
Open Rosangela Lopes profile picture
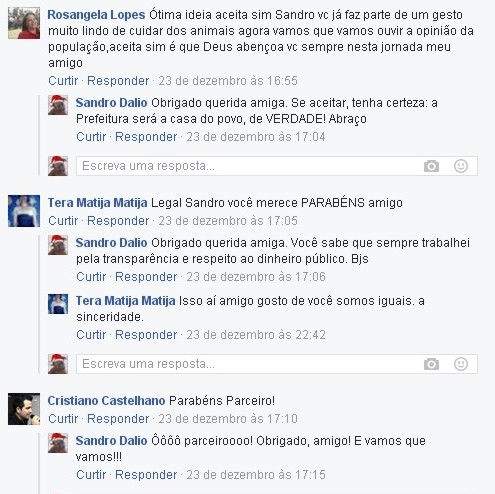point(24,23)
